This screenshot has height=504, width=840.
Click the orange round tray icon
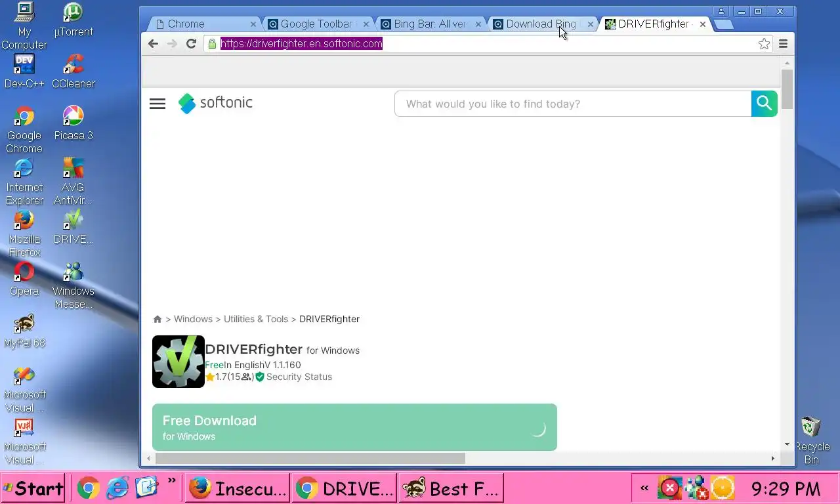723,488
